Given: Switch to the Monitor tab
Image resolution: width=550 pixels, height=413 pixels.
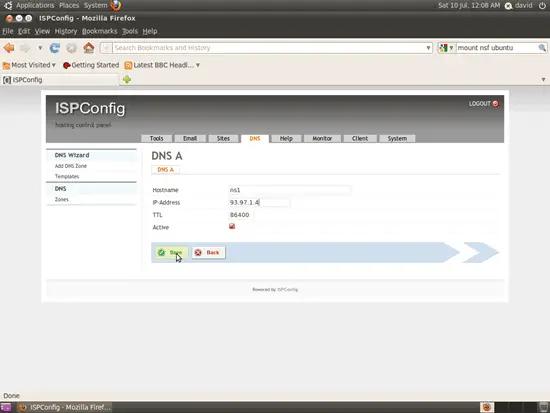Looking at the screenshot, I should 322,138.
